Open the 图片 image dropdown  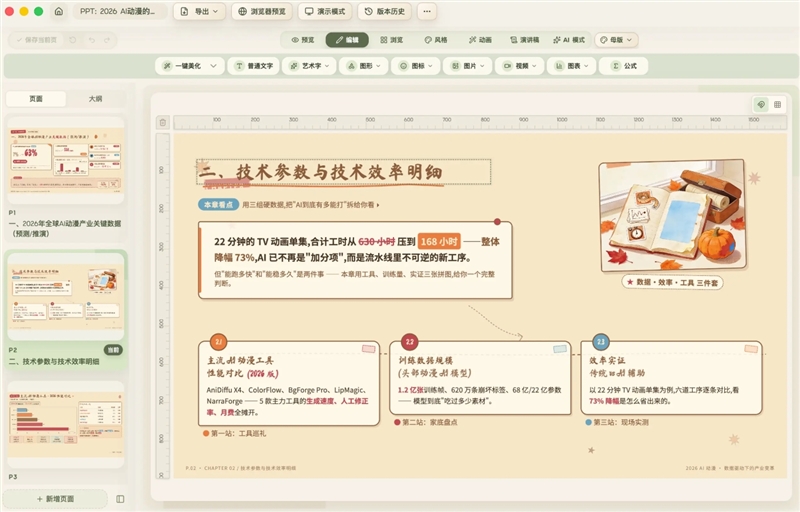(467, 66)
